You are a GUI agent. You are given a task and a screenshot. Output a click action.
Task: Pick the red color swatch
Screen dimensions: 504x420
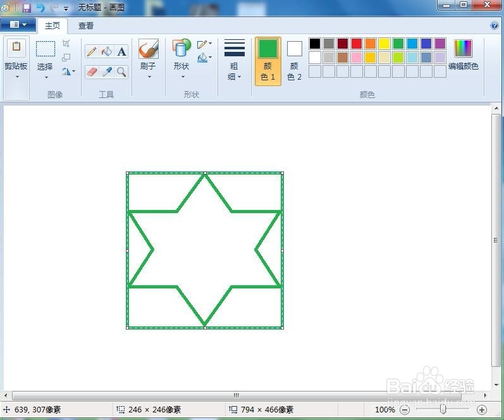click(357, 44)
